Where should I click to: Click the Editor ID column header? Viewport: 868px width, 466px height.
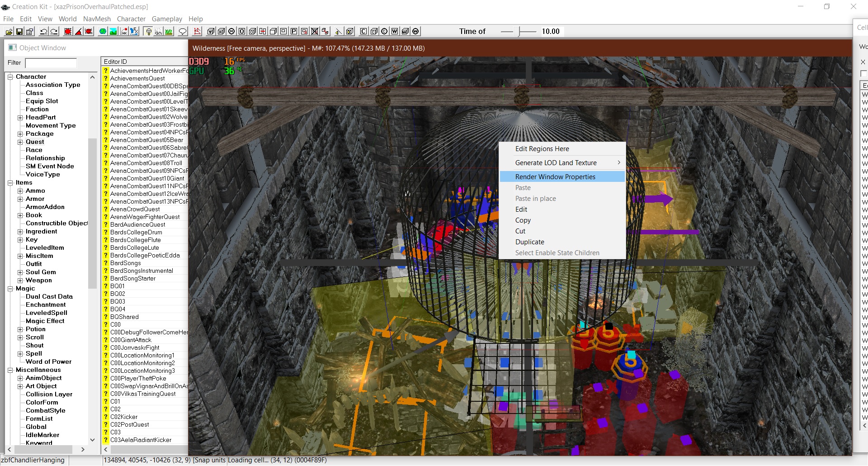point(145,62)
